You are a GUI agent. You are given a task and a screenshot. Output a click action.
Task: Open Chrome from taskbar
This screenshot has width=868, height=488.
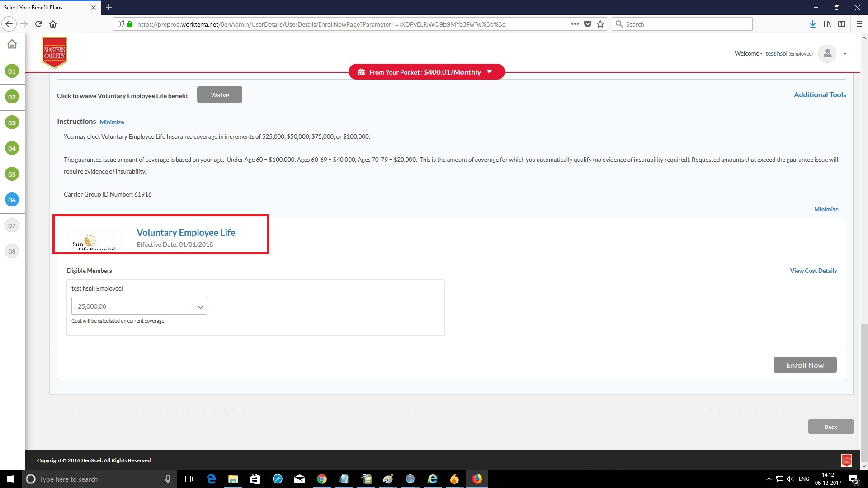322,479
